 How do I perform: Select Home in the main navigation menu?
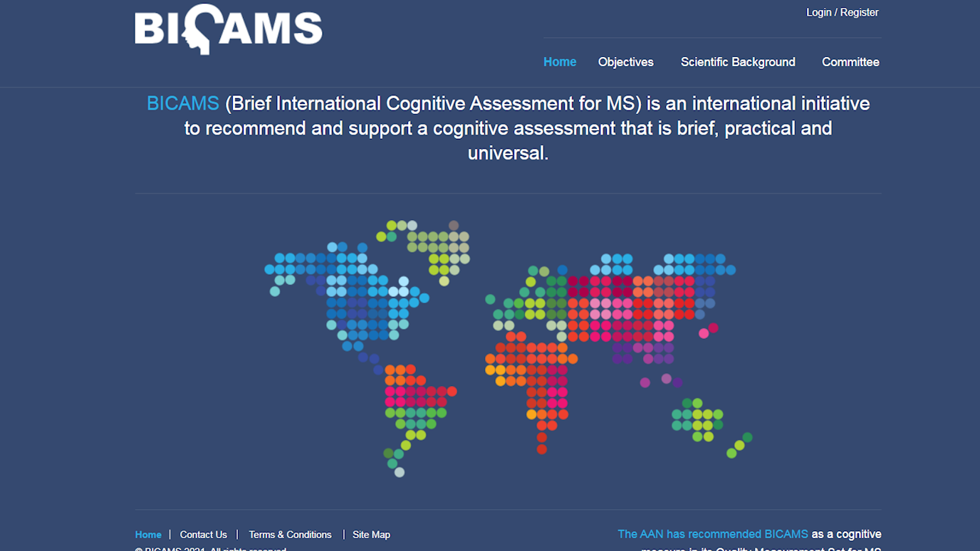[x=560, y=62]
